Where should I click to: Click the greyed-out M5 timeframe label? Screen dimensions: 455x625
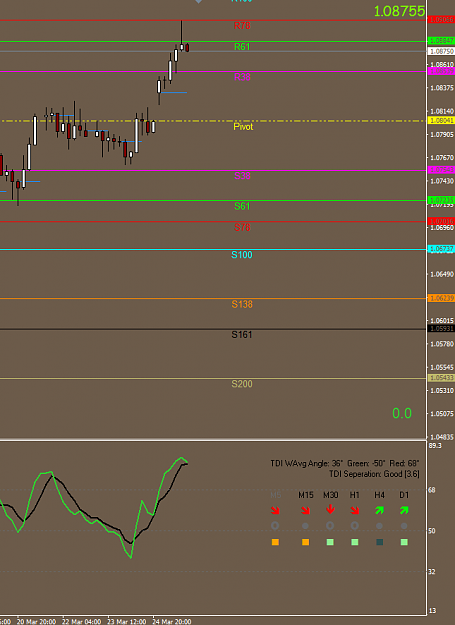276,495
